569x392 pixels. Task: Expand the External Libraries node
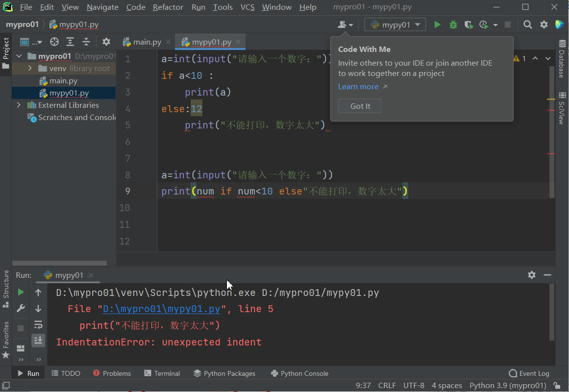click(19, 105)
